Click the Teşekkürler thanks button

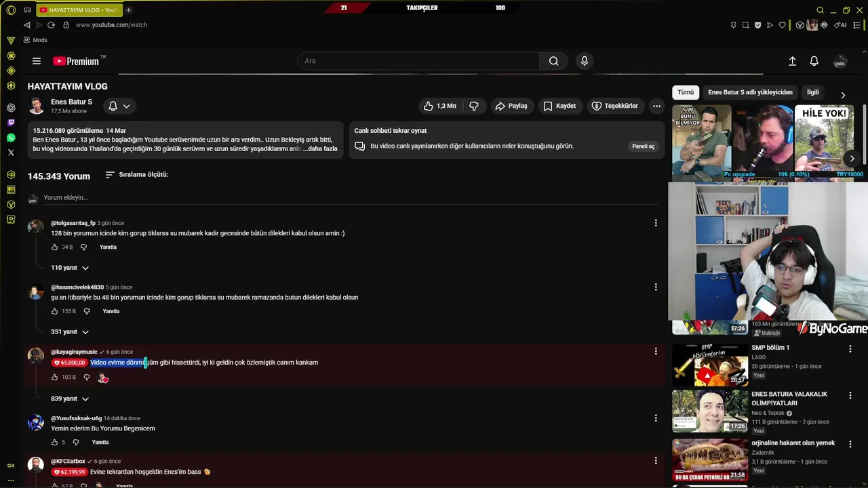click(615, 106)
